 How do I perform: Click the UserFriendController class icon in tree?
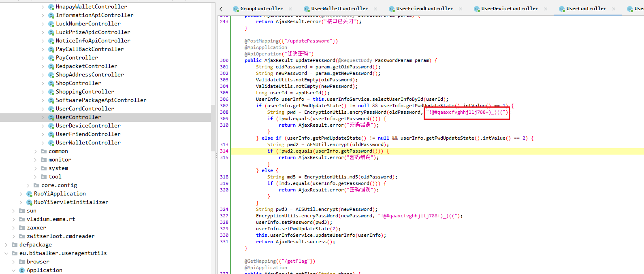51,134
